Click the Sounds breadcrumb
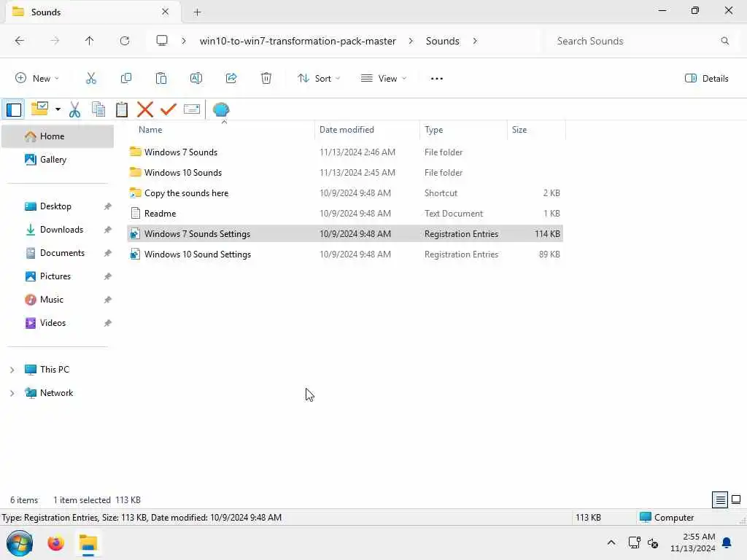Viewport: 747px width, 560px height. click(443, 41)
